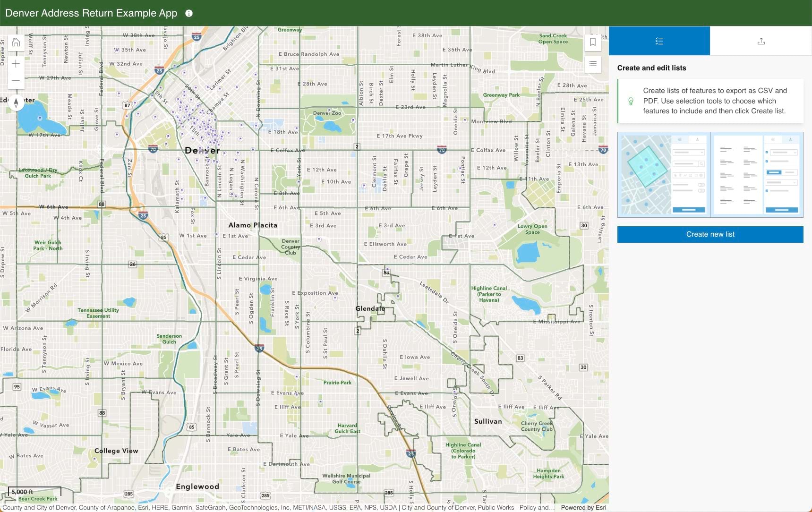
Task: Click the Glendale label on the map
Action: (370, 308)
